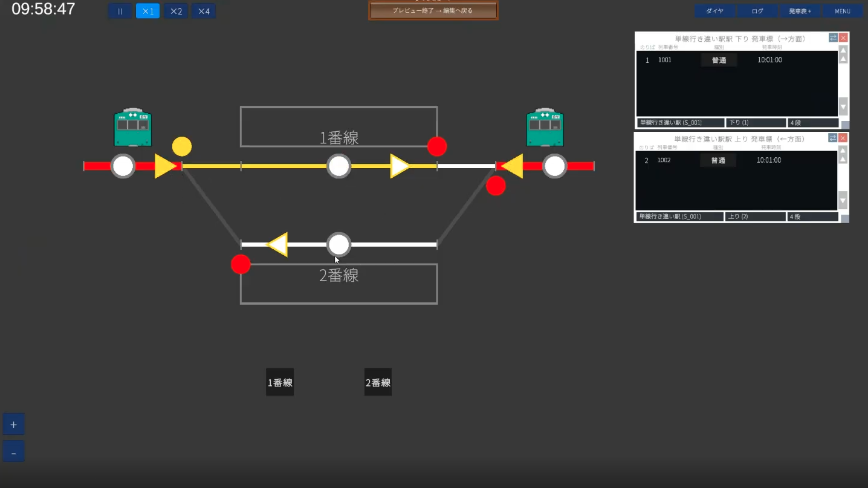The image size is (868, 488).
Task: Open the ダイヤ timetable menu
Action: (x=714, y=11)
